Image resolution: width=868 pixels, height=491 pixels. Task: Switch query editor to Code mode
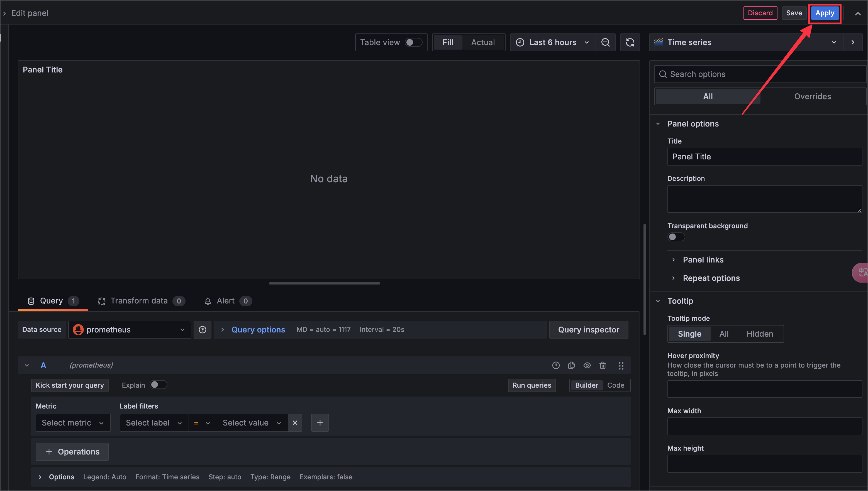(x=616, y=385)
